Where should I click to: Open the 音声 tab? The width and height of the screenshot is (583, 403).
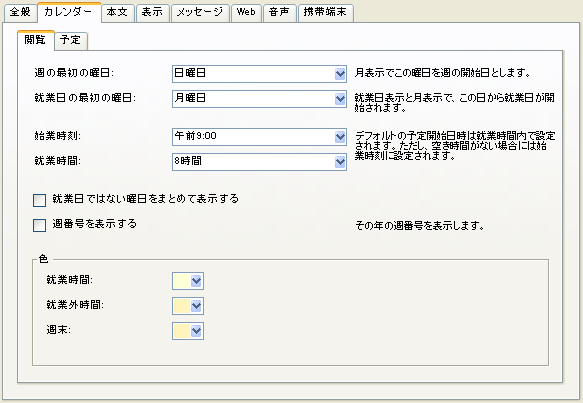(280, 13)
